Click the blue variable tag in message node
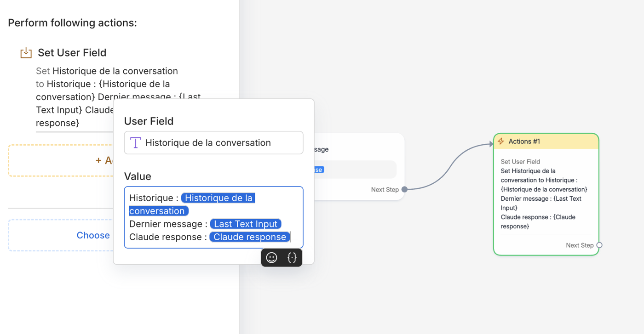Screen dimensions: 644x334 (x=318, y=170)
